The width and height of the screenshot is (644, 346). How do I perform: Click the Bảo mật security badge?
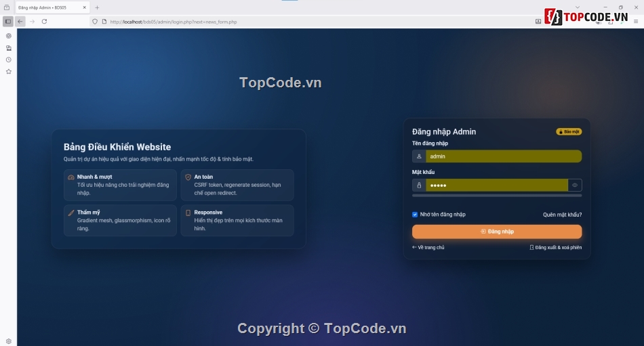pyautogui.click(x=569, y=132)
